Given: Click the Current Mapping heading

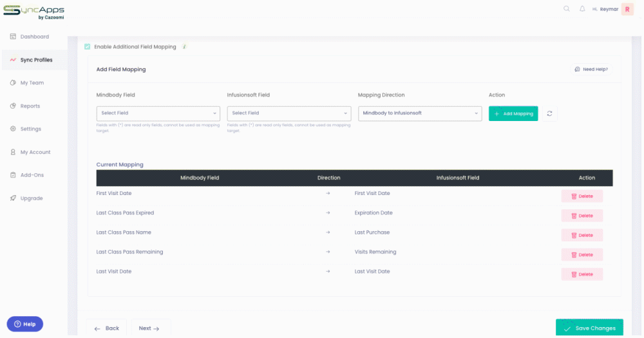Looking at the screenshot, I should point(120,165).
